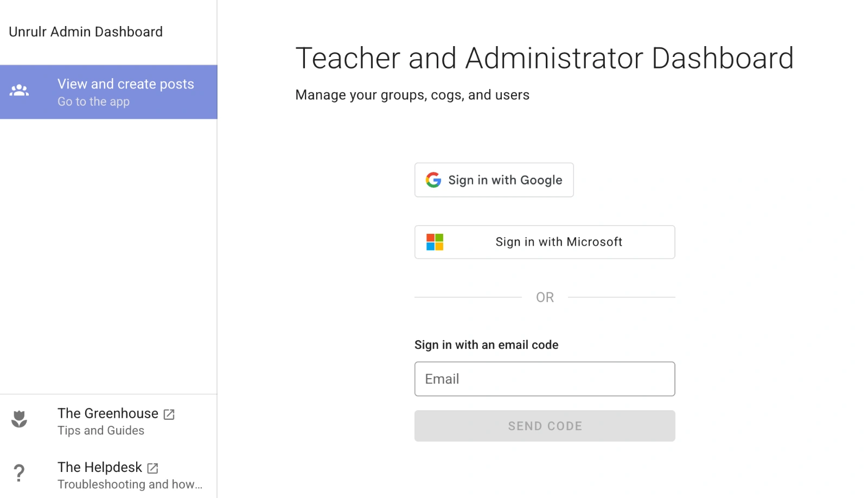Click the Google G logo
Screen dimensions: 868x498
433,180
